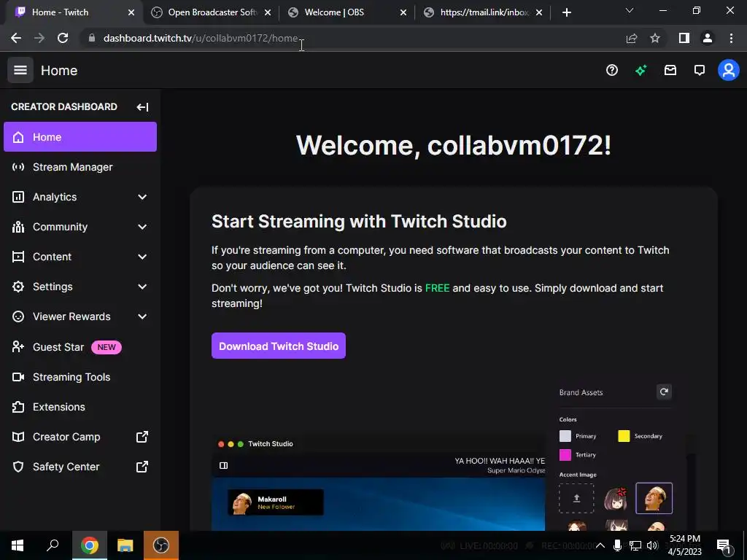Go back in browser history

[x=16, y=38]
